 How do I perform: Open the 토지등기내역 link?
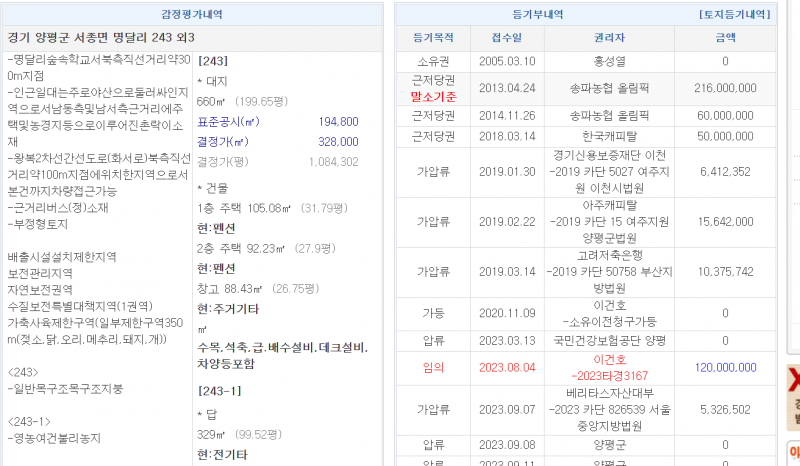(x=734, y=15)
